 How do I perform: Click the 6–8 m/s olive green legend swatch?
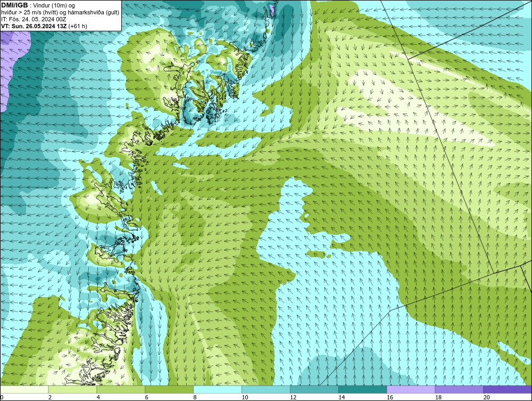point(169,389)
